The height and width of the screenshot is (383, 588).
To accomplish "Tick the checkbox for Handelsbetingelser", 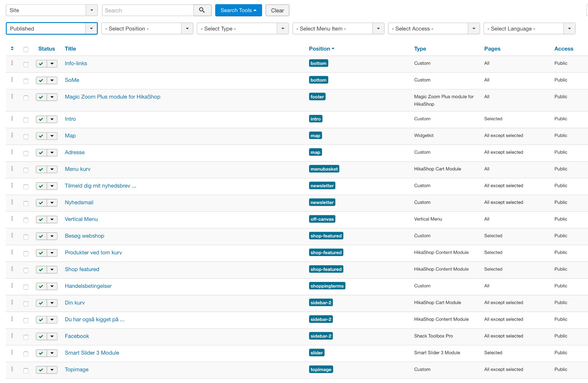I will coord(26,287).
